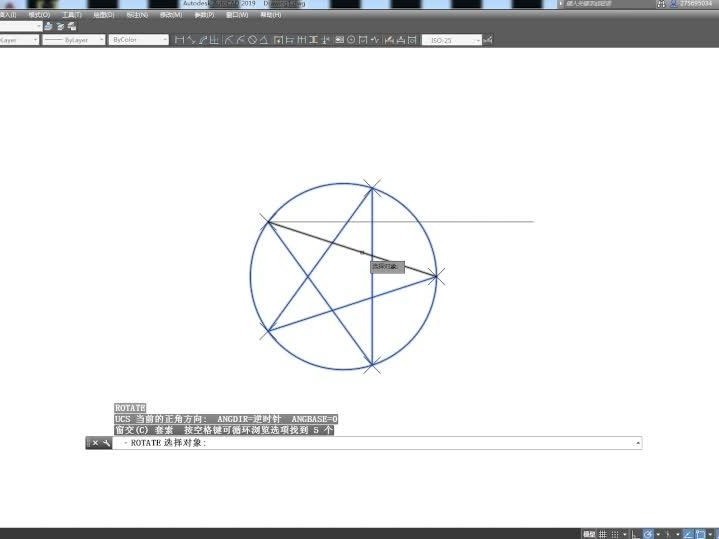
Task: Click the 模型 button in status bar
Action: pos(589,535)
